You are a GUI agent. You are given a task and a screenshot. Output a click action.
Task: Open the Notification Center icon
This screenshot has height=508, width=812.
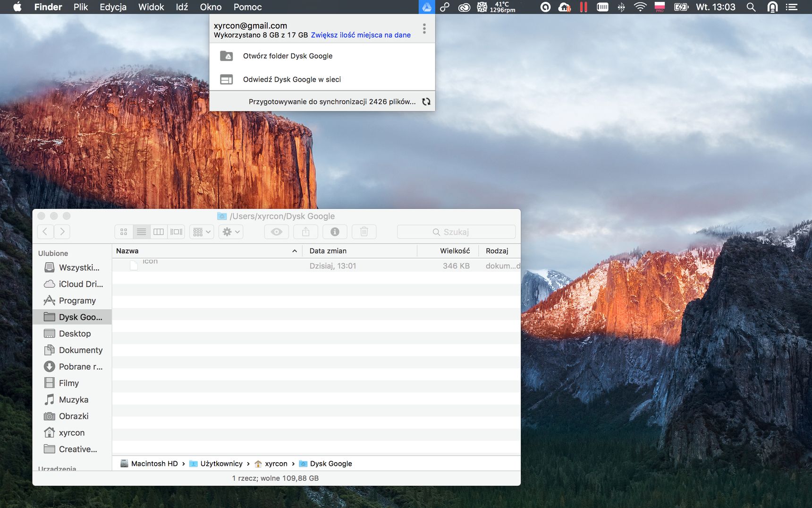(x=792, y=7)
